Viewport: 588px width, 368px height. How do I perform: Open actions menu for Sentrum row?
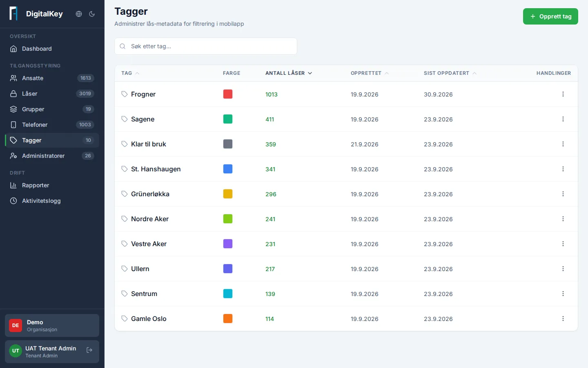[x=563, y=294]
